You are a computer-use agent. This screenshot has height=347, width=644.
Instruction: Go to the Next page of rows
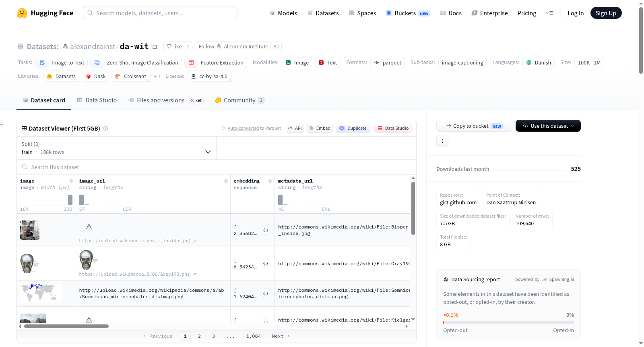(x=281, y=336)
